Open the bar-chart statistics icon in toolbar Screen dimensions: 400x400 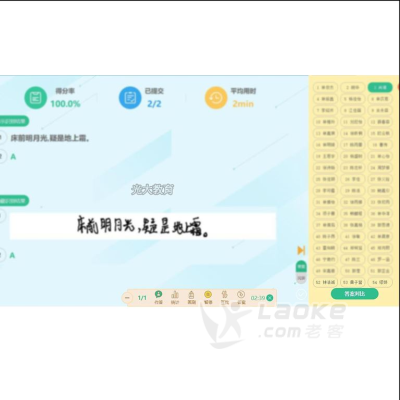coord(175,295)
